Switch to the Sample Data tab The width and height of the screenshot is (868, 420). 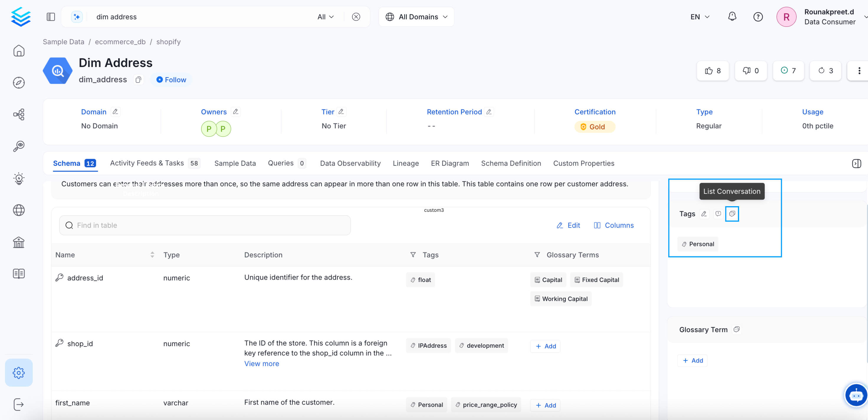[235, 163]
